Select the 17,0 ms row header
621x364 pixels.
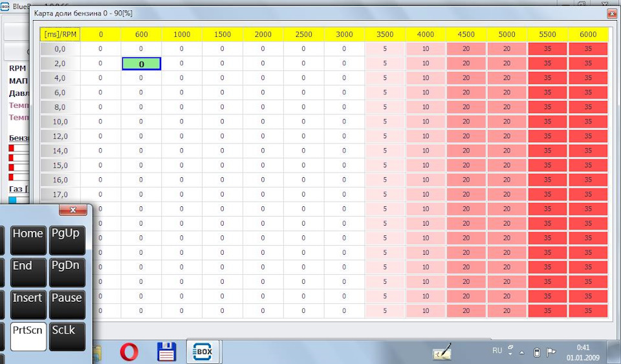60,194
